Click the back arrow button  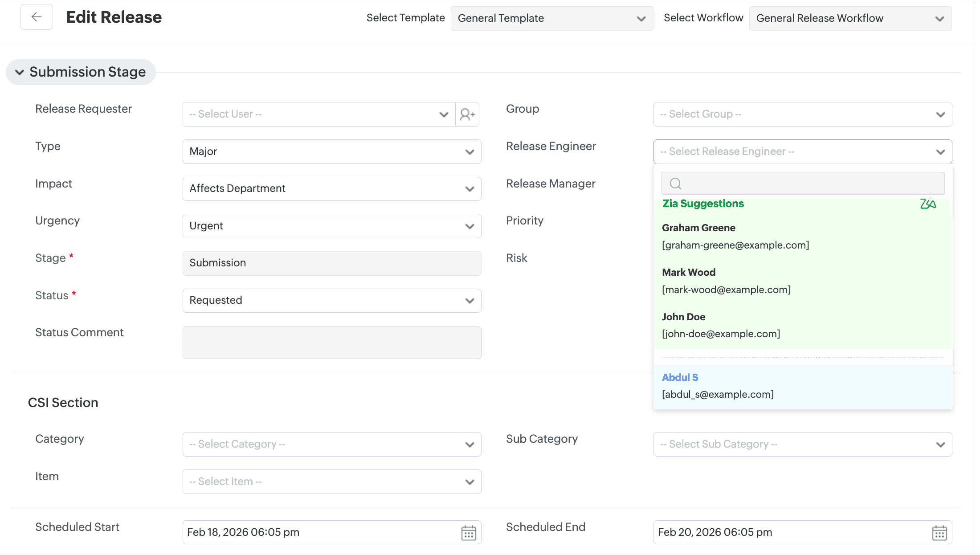[x=37, y=17]
